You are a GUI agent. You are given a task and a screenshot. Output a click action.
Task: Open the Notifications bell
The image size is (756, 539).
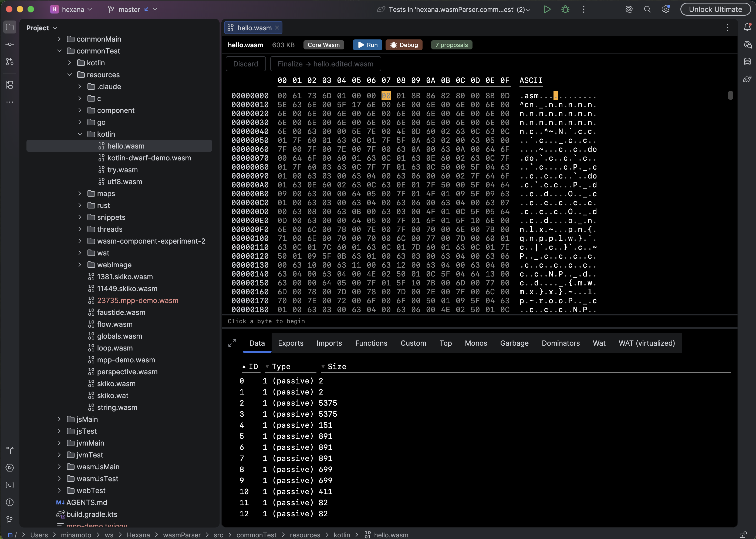pyautogui.click(x=747, y=27)
